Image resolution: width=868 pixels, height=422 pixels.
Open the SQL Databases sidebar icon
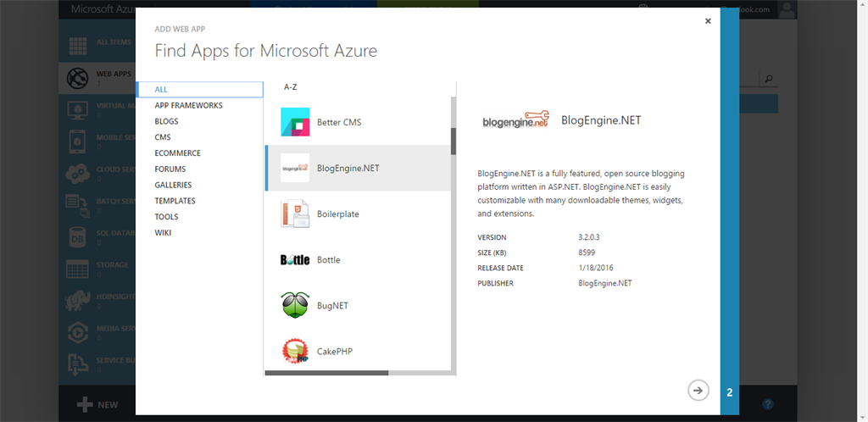coord(77,237)
